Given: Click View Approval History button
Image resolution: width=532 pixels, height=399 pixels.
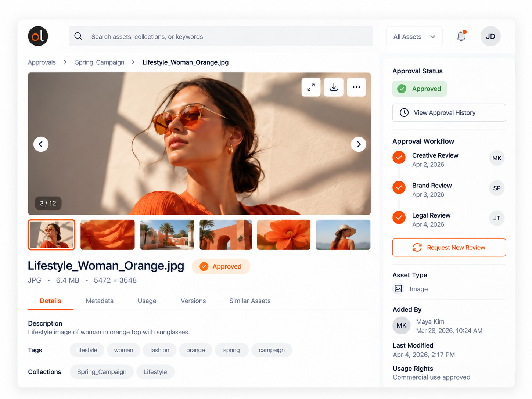Looking at the screenshot, I should pos(449,113).
